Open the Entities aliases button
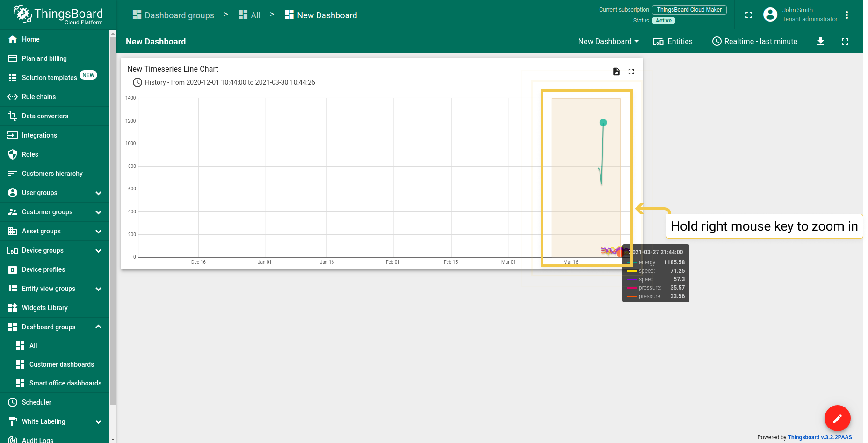The height and width of the screenshot is (443, 868). 673,41
